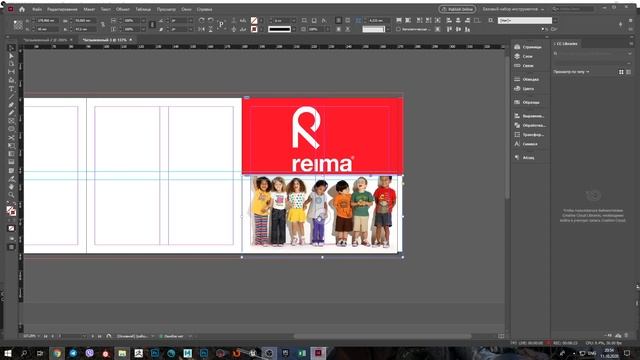
Task: Click the X position input field
Action: coord(47,20)
